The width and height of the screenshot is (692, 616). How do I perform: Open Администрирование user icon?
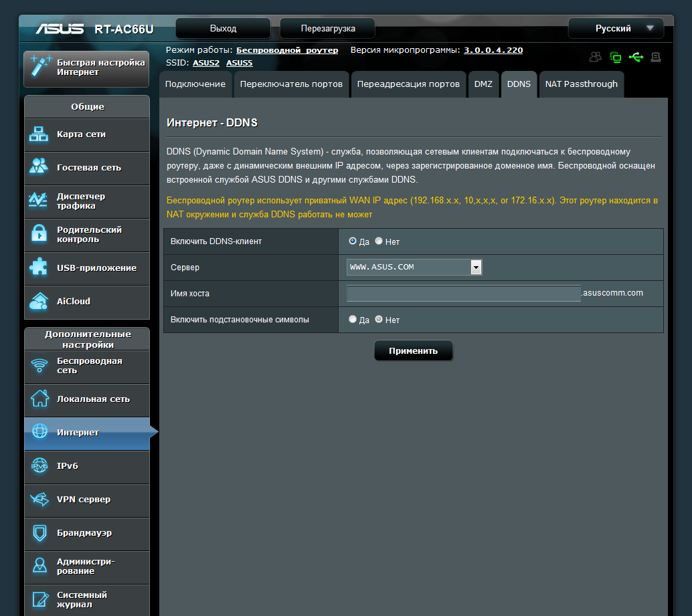click(x=39, y=566)
